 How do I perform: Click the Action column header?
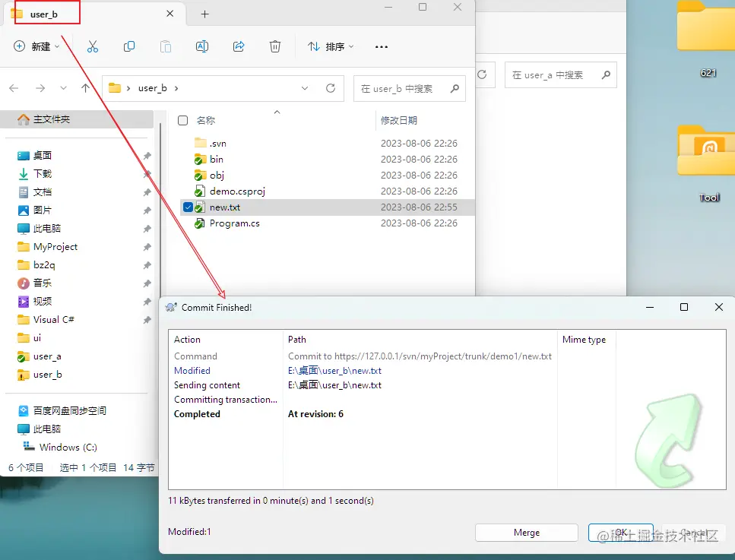pyautogui.click(x=187, y=340)
